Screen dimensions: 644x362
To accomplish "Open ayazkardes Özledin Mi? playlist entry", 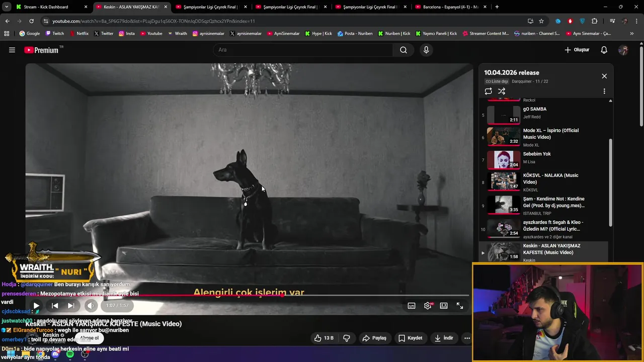I will point(544,229).
